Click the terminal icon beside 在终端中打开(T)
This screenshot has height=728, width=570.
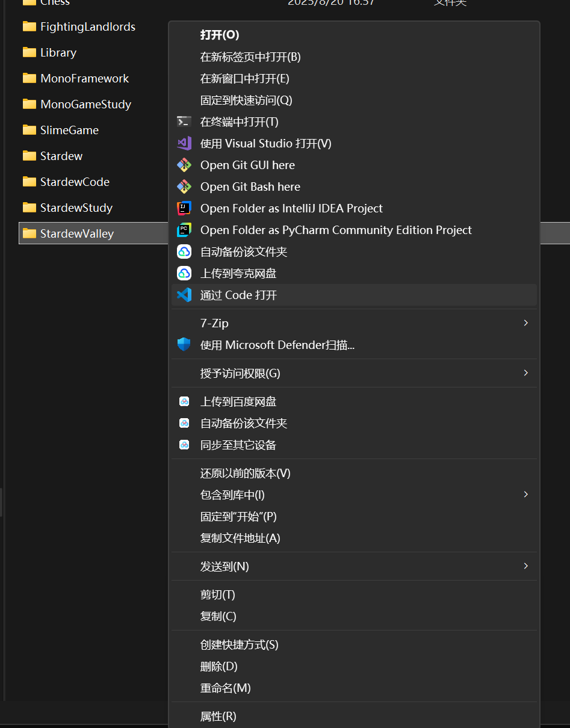[x=184, y=122]
